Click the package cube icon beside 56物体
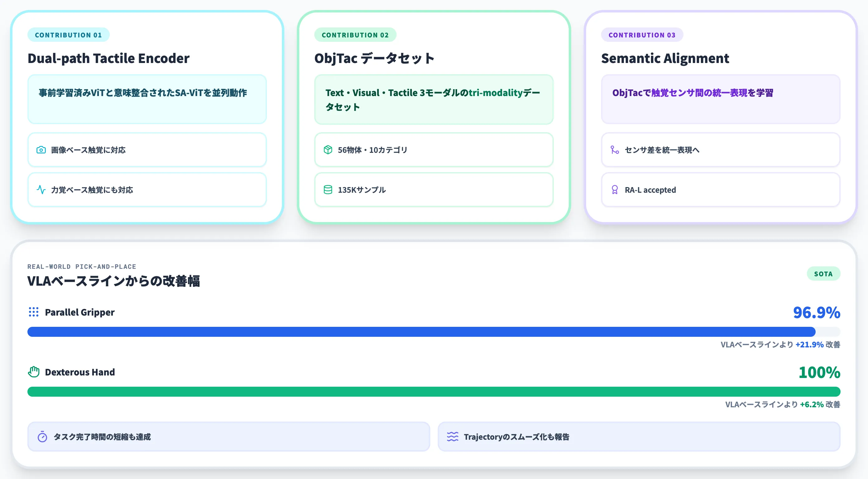 [328, 150]
